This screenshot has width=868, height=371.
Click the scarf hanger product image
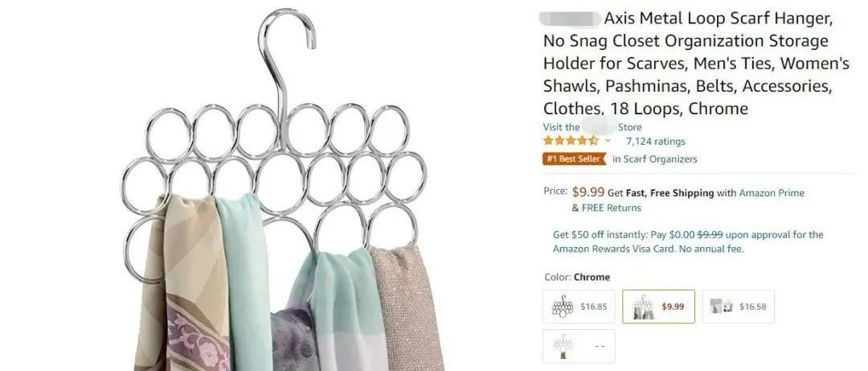click(274, 188)
